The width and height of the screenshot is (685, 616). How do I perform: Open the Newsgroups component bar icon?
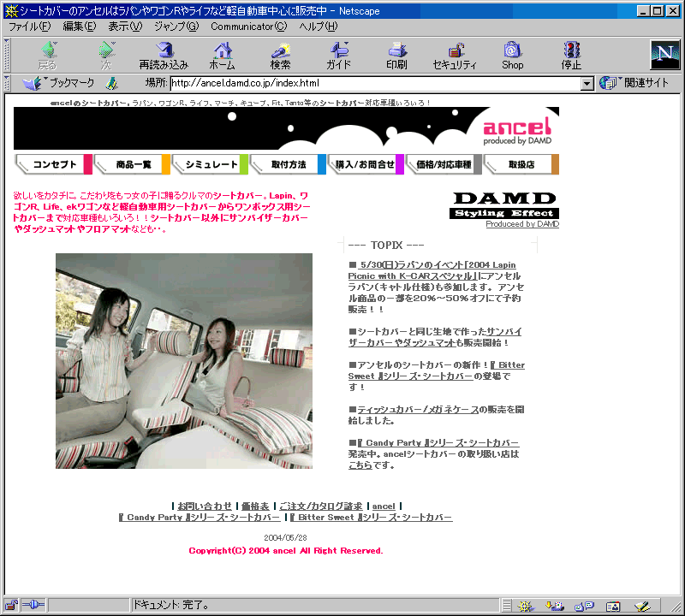coord(584,606)
